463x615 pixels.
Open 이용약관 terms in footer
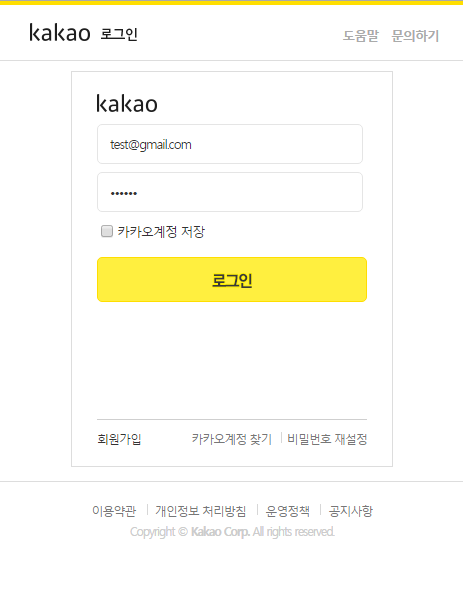114,511
